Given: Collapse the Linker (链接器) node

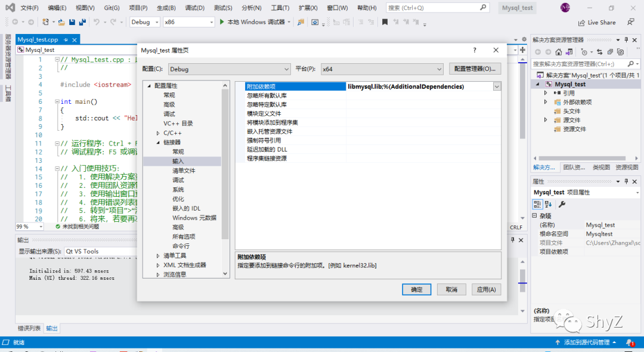Looking at the screenshot, I should coord(158,143).
